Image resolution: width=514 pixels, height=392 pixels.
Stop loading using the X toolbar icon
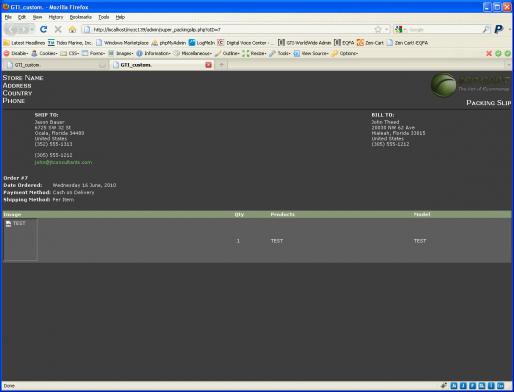(x=58, y=29)
